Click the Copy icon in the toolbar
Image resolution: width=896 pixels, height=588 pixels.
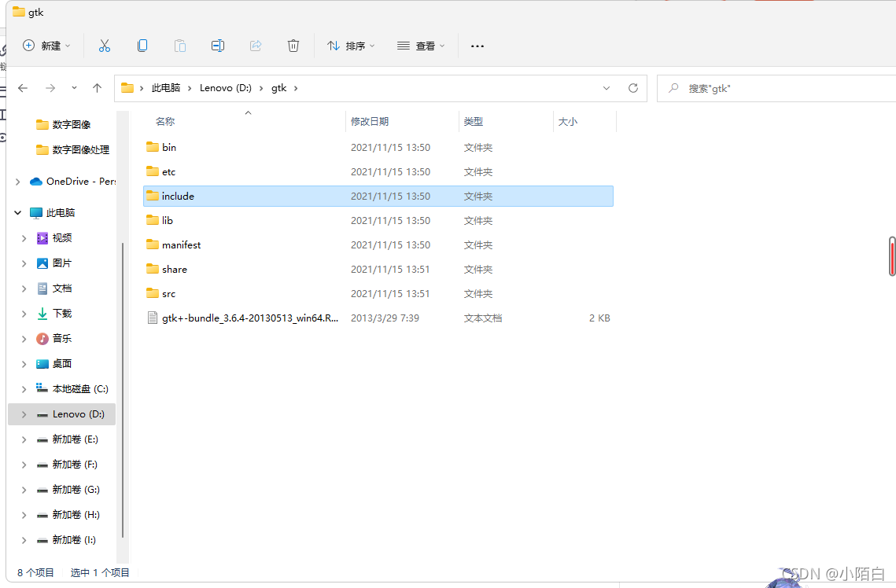[x=142, y=46]
